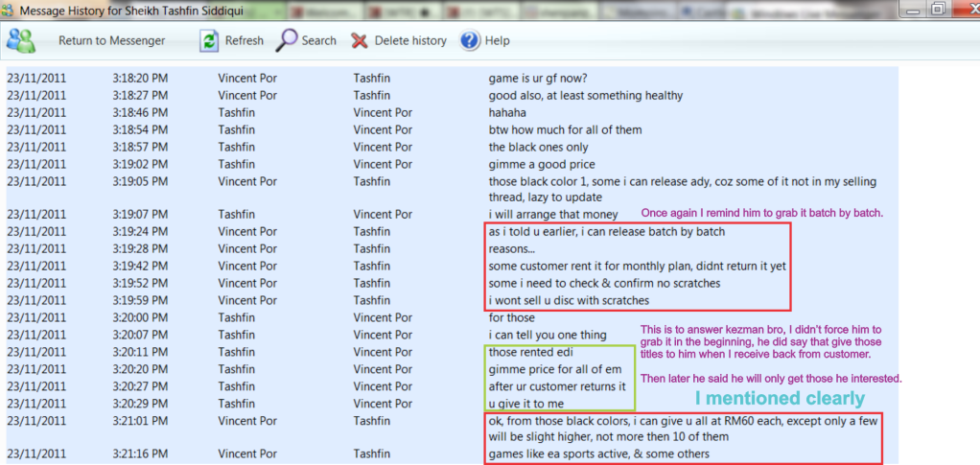Image resolution: width=980 pixels, height=465 pixels.
Task: Choose "Delete history" text in toolbar
Action: click(410, 40)
